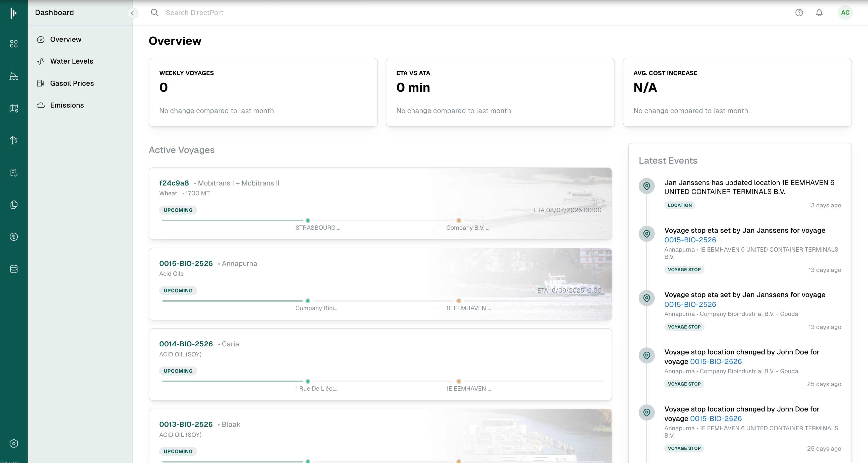
Task: Switch to the Gasoil Prices page
Action: 72,83
